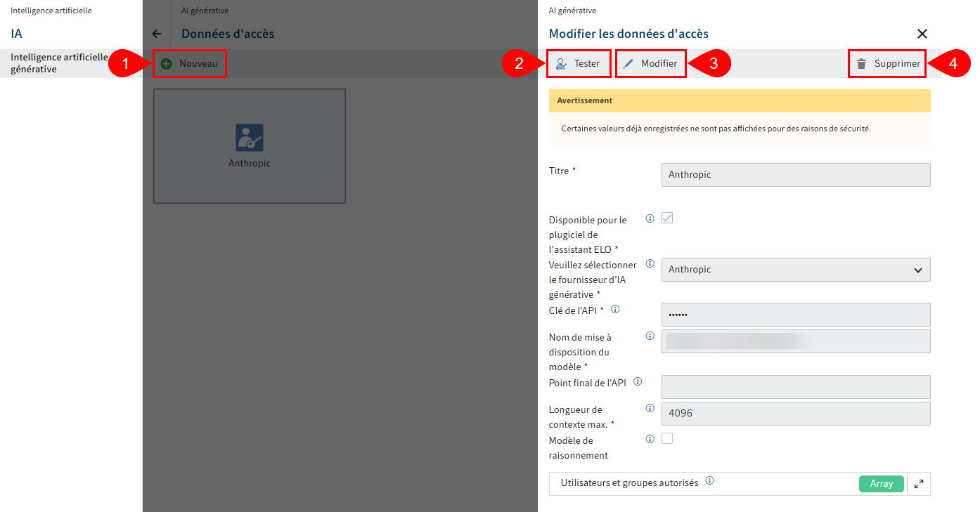Close the Modifier les données d'accès panel
This screenshot has width=980, height=512.
[x=922, y=33]
